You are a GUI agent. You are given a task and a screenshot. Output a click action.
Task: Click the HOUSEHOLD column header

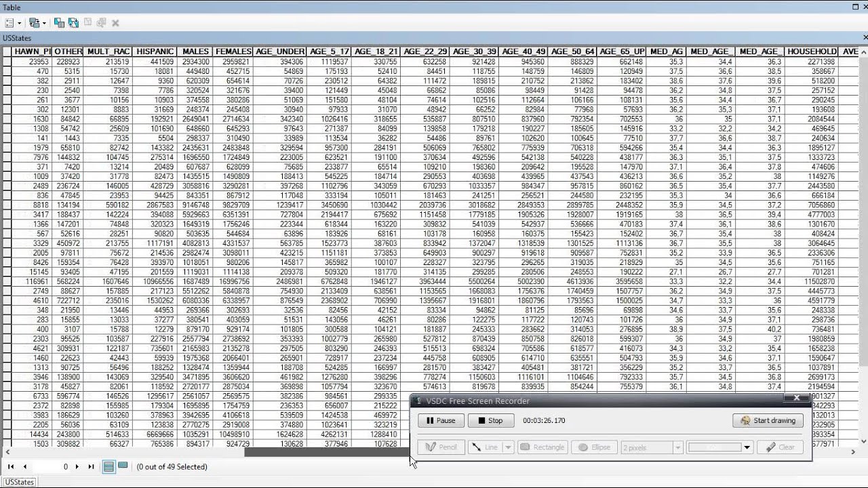[812, 52]
